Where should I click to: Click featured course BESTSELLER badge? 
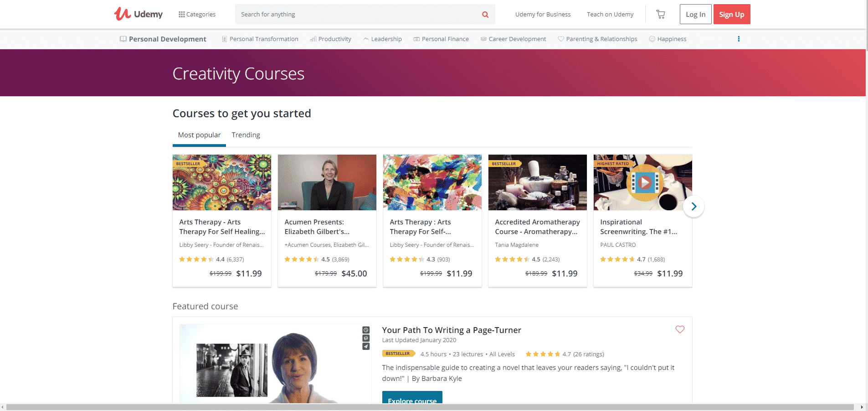point(398,354)
